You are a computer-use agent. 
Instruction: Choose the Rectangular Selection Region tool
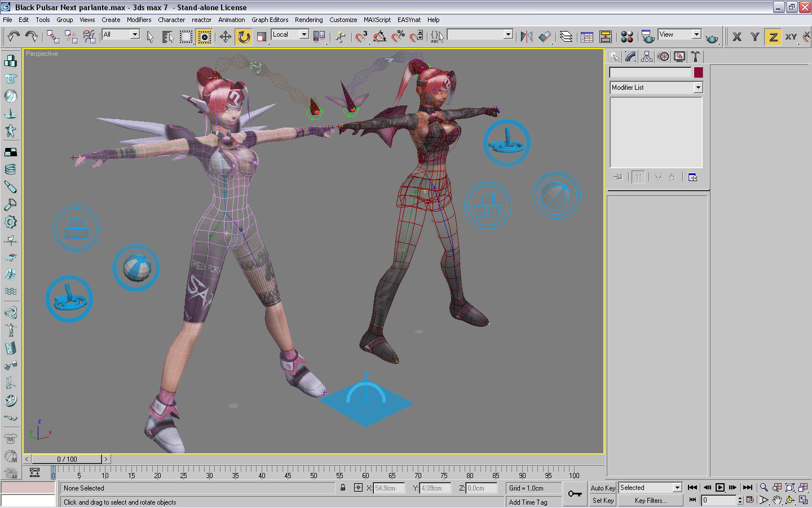click(x=186, y=37)
